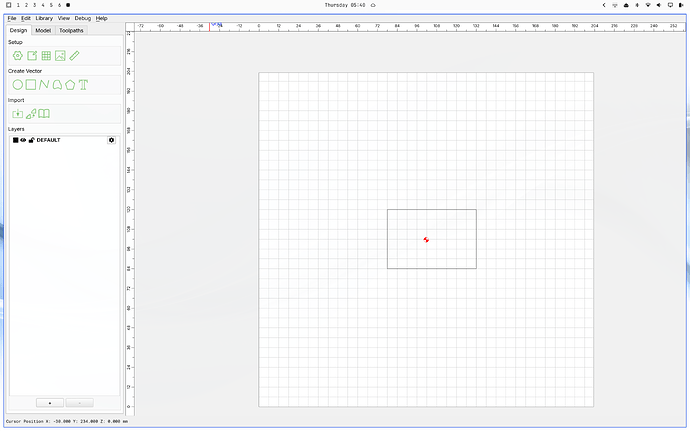Select the ruler measure tool
The height and width of the screenshot is (431, 690).
(74, 56)
